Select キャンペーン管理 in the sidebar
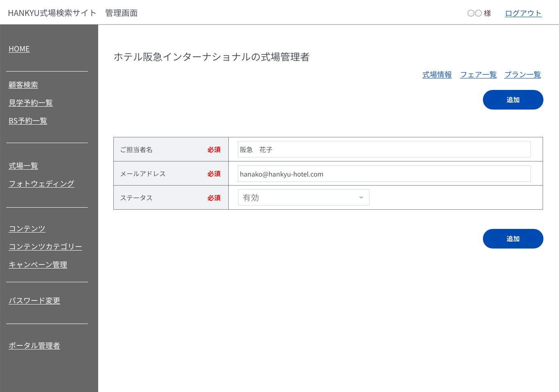The height and width of the screenshot is (392, 559). 38,265
